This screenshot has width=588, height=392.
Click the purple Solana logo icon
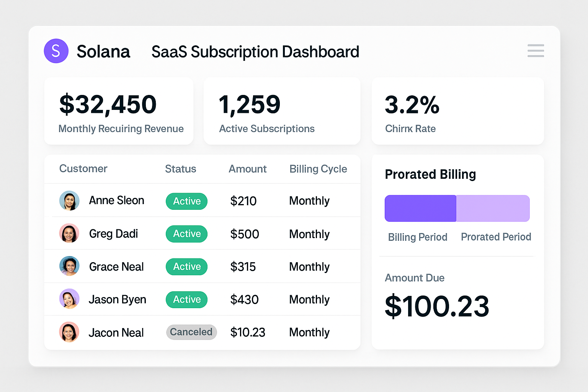click(56, 51)
